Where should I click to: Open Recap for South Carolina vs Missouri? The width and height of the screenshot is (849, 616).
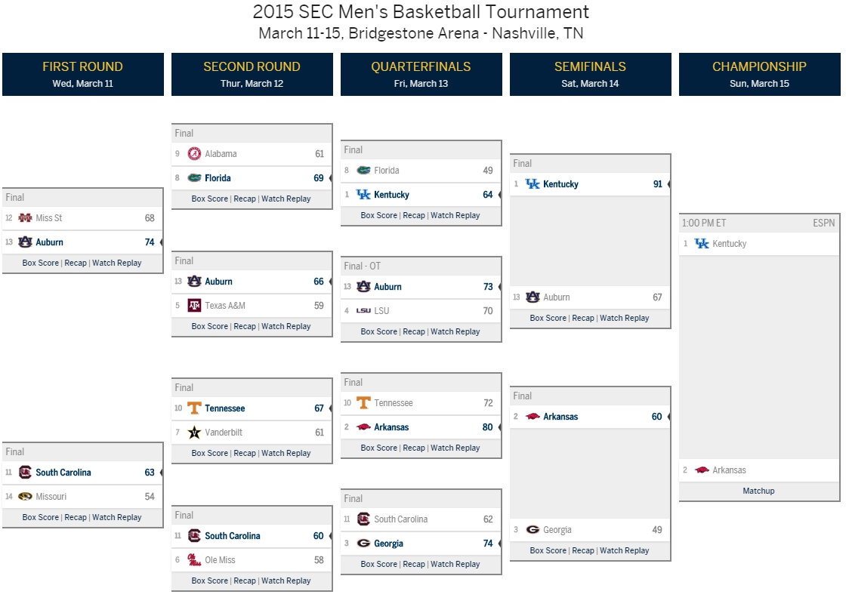point(76,517)
